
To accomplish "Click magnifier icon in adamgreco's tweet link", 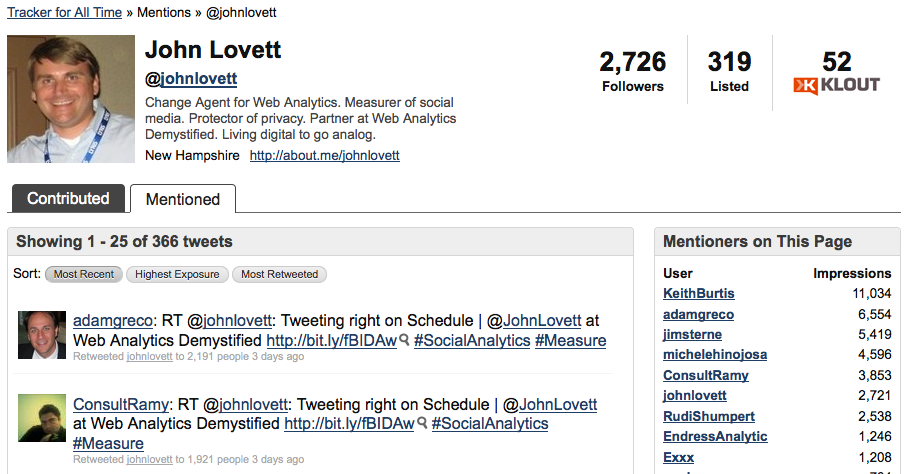I will click(x=405, y=340).
